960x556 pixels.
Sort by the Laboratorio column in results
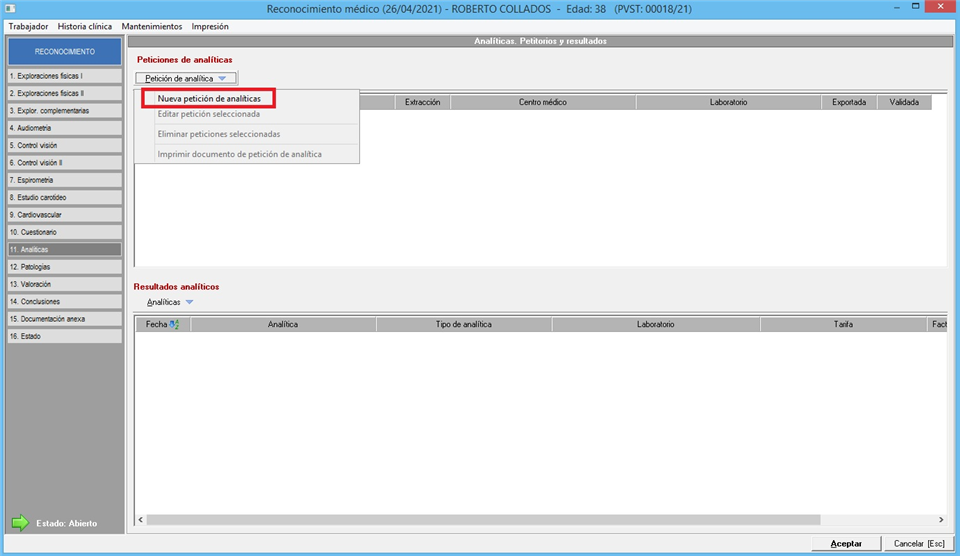coord(655,324)
